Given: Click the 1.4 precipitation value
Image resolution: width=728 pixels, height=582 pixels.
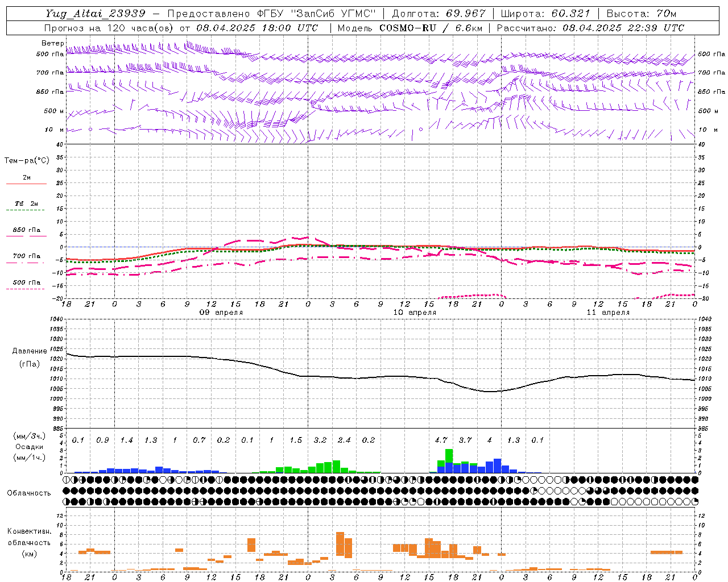Looking at the screenshot, I should click(x=126, y=440).
